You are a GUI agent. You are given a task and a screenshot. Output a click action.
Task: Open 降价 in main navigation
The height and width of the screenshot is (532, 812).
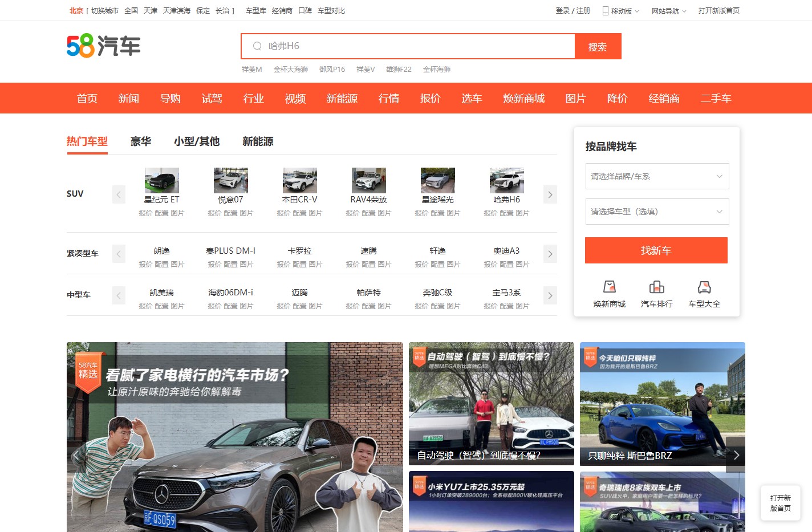[x=618, y=98]
